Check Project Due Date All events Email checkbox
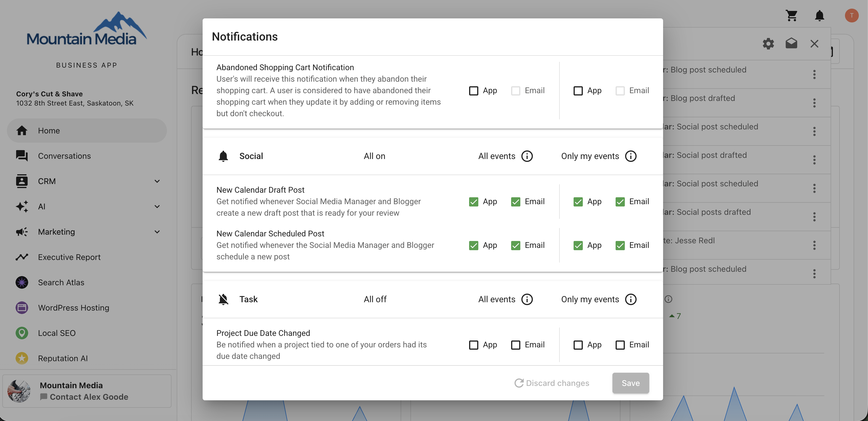 click(x=515, y=345)
